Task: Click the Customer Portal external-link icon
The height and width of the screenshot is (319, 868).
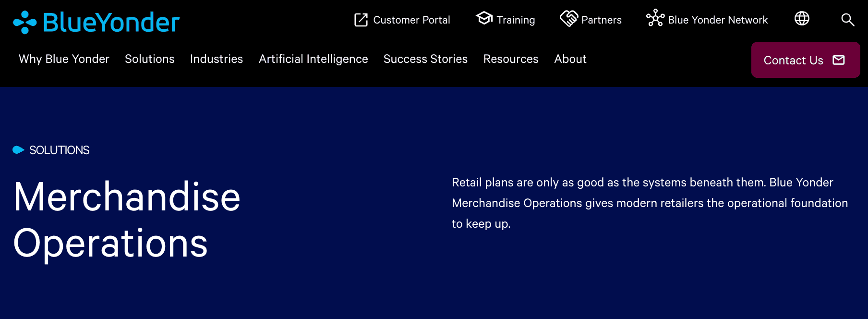Action: click(361, 20)
